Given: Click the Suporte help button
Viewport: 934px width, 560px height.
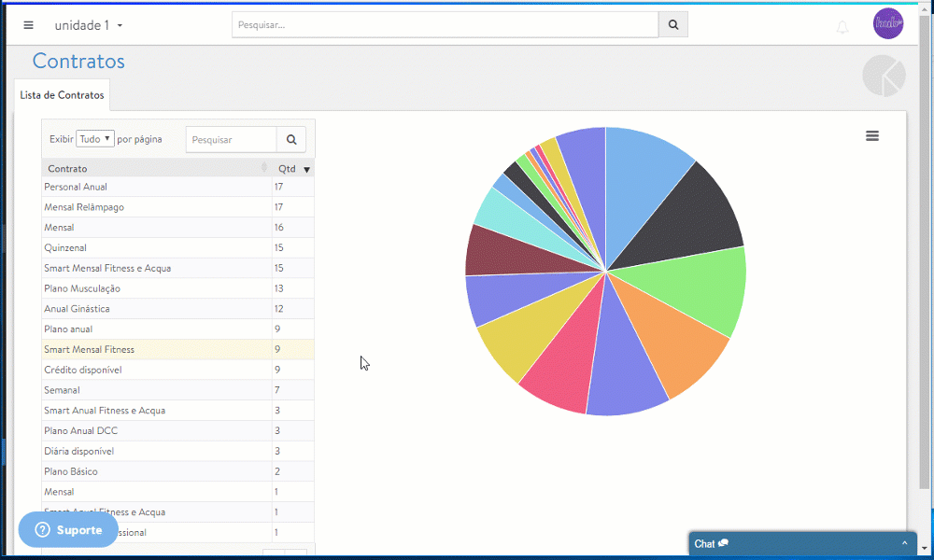Looking at the screenshot, I should coord(68,530).
